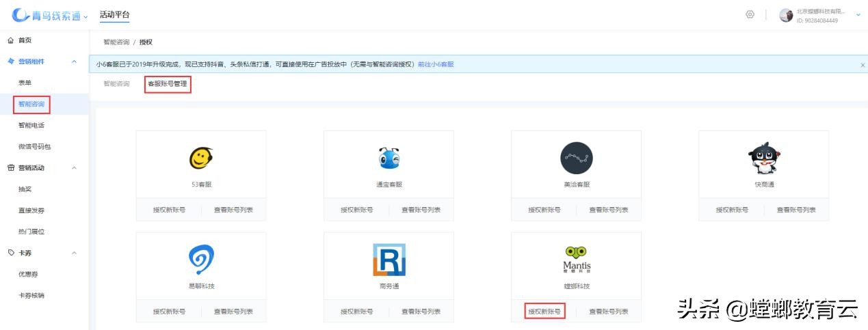Switch to the 智能咨询 tab
The width and height of the screenshot is (868, 330).
point(116,84)
